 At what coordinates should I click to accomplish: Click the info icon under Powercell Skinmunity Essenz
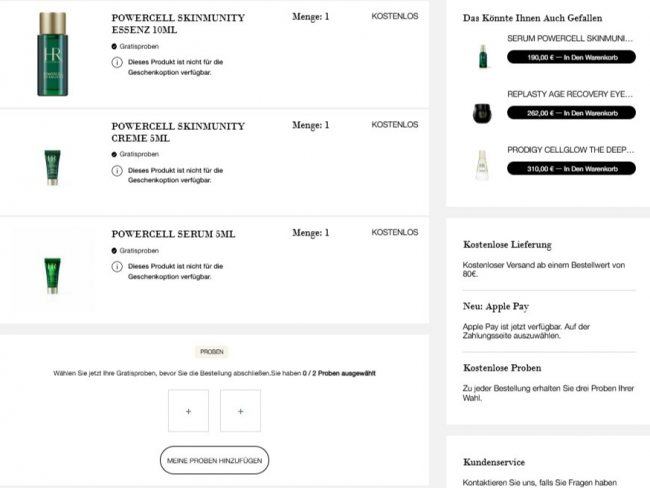point(117,62)
